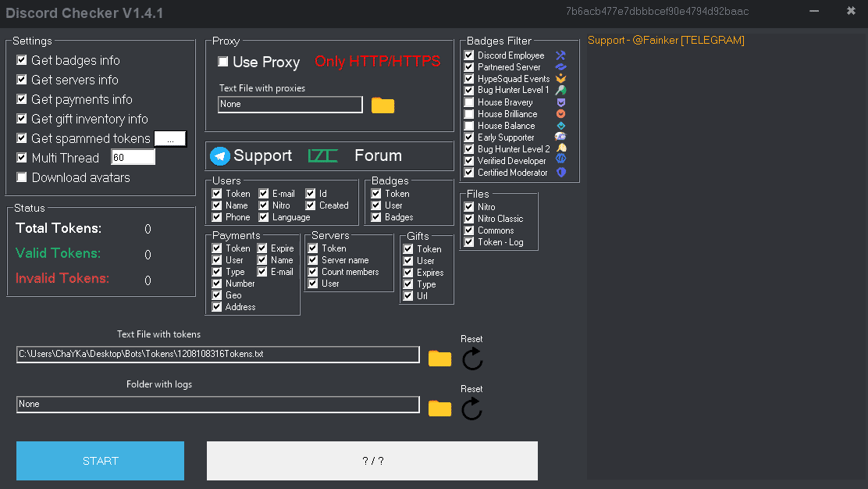This screenshot has width=868, height=489.
Task: Browse for tokens text file folder icon
Action: click(x=439, y=359)
